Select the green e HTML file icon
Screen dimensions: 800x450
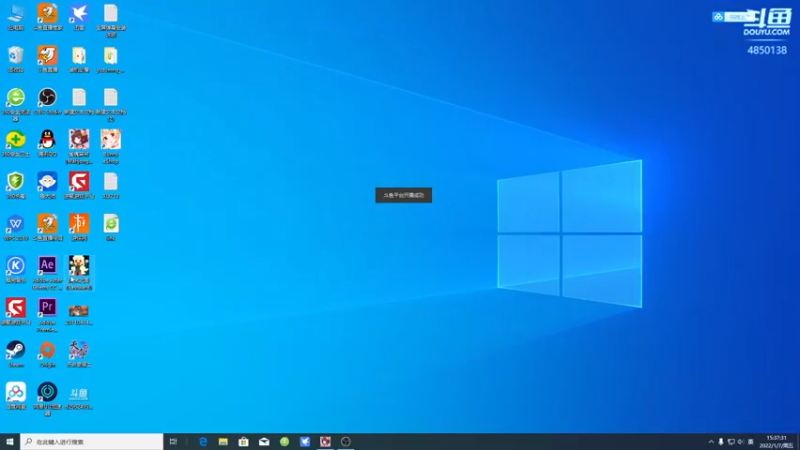(111, 228)
